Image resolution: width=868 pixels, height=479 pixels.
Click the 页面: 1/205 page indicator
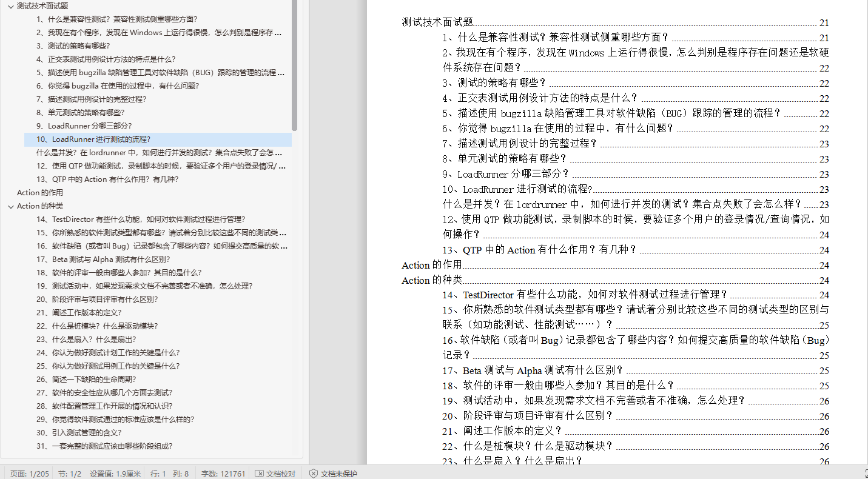[29, 474]
